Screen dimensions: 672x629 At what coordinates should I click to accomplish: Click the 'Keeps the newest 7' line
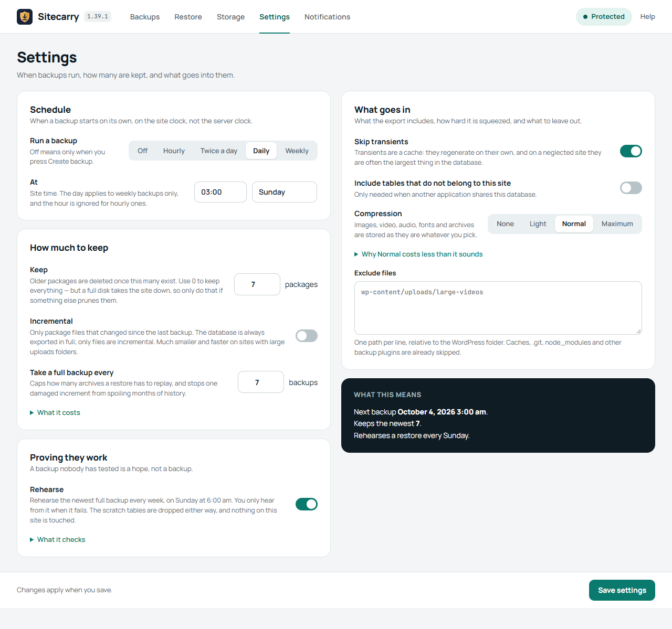(x=387, y=423)
